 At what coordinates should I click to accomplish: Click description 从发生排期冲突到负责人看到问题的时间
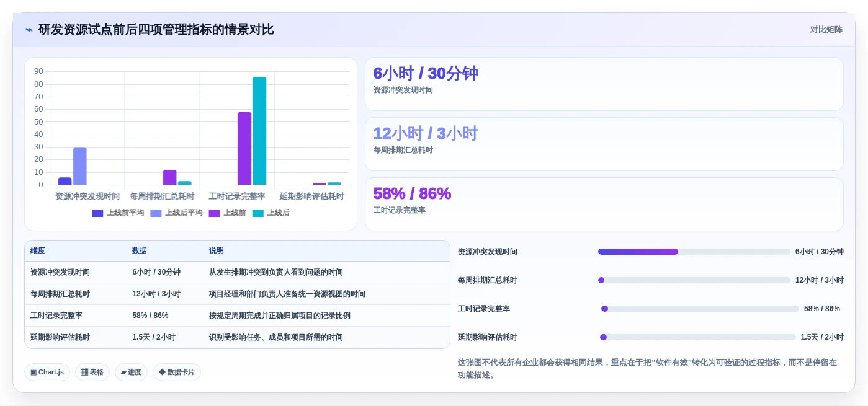(276, 272)
